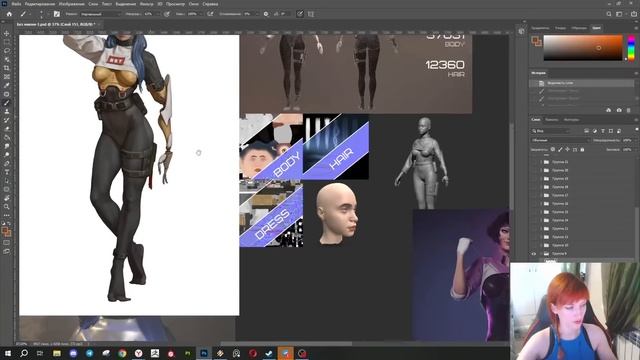Toggle lock position icon in Layers panel

click(x=567, y=150)
